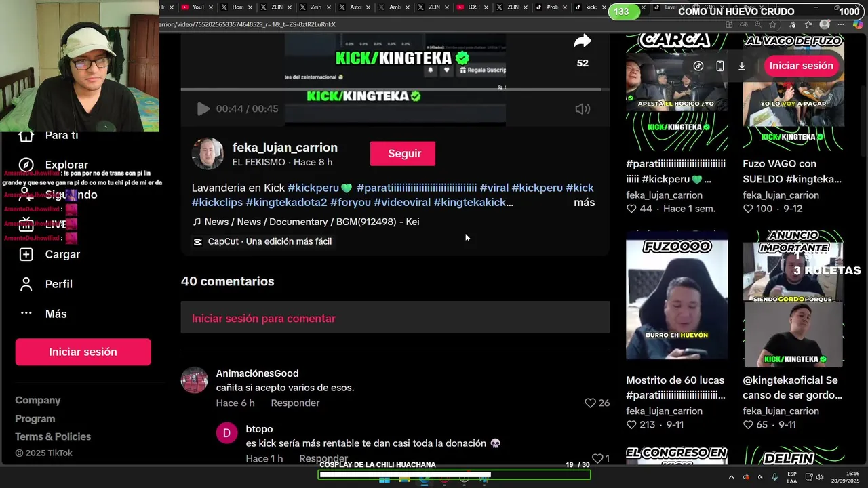This screenshot has height=488, width=868.
Task: Click top-right Iniciar sesión button
Action: 801,66
